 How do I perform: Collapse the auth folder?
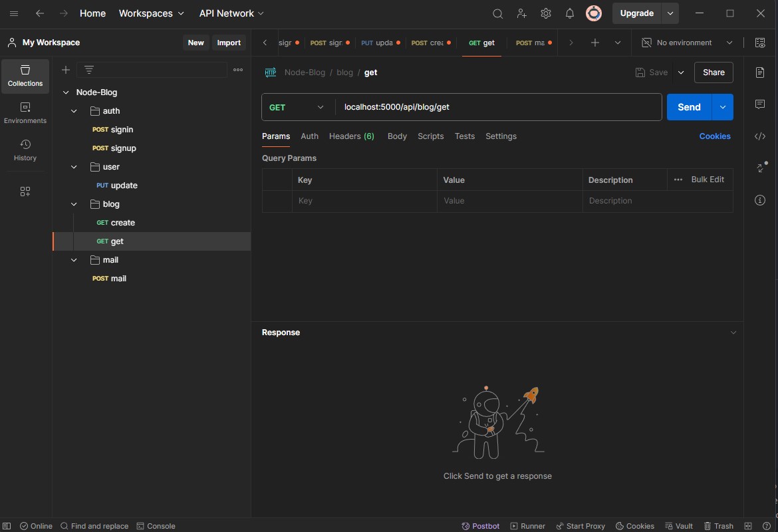(x=74, y=111)
